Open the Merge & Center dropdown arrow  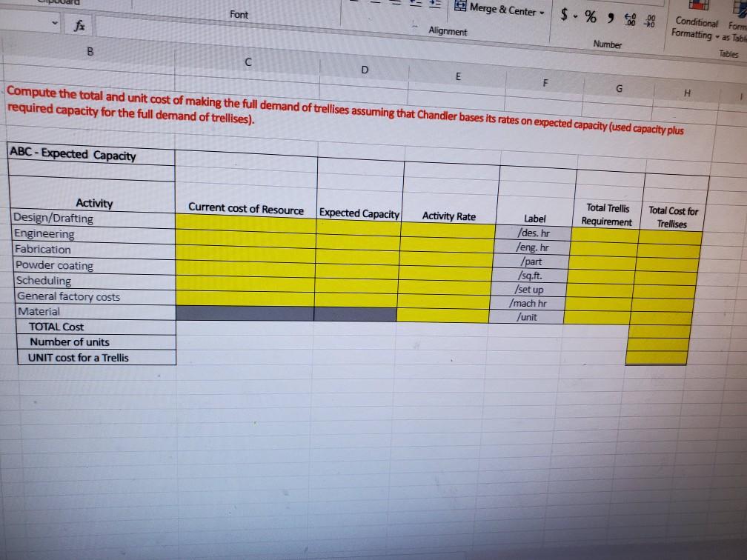[x=542, y=13]
